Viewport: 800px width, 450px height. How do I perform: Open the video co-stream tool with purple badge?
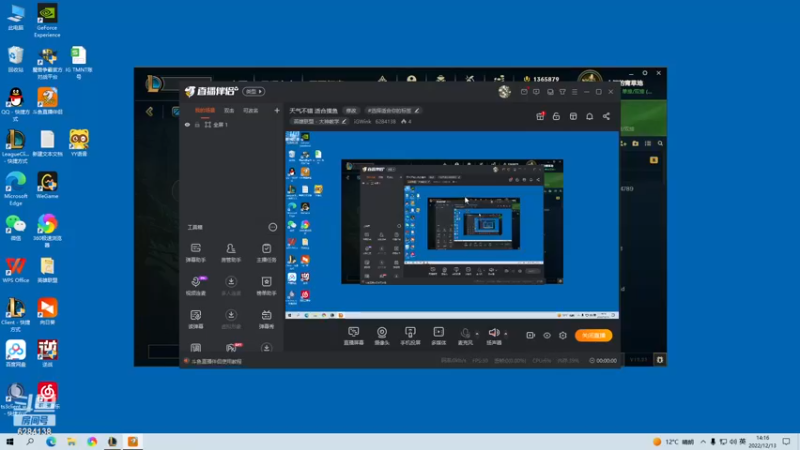click(x=196, y=286)
